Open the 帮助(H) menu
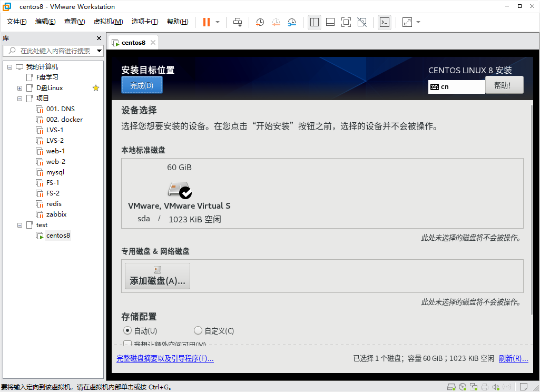Viewport: 540px width, 392px height. point(178,22)
